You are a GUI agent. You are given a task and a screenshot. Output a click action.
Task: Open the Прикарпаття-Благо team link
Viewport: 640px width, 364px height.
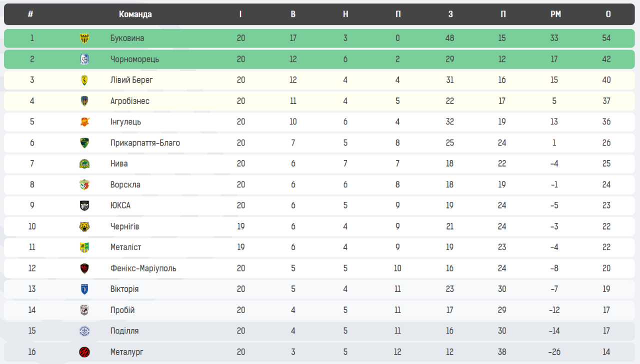pos(145,143)
